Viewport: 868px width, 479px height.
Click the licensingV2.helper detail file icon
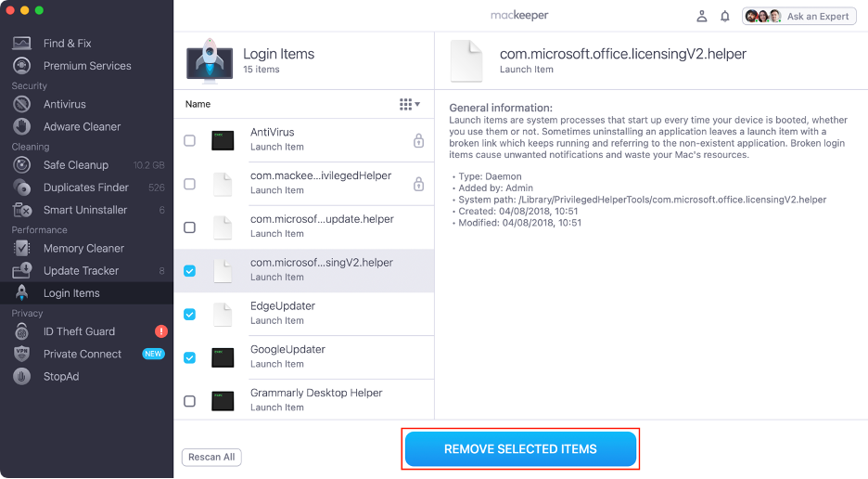(x=466, y=60)
